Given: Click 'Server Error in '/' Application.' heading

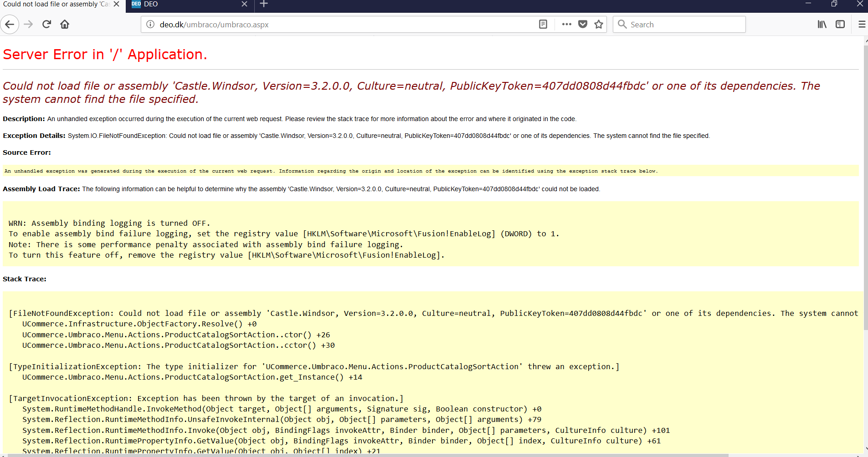Looking at the screenshot, I should click(x=105, y=55).
